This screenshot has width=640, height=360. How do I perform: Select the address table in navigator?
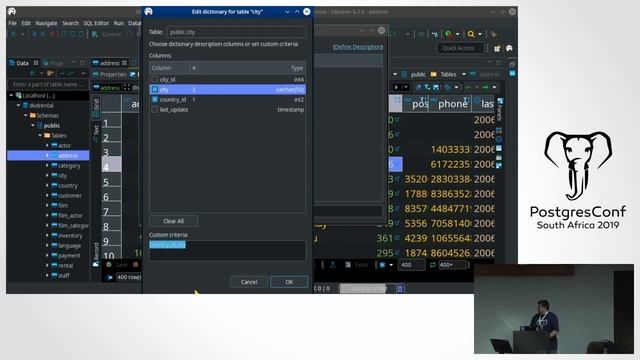[x=68, y=156]
